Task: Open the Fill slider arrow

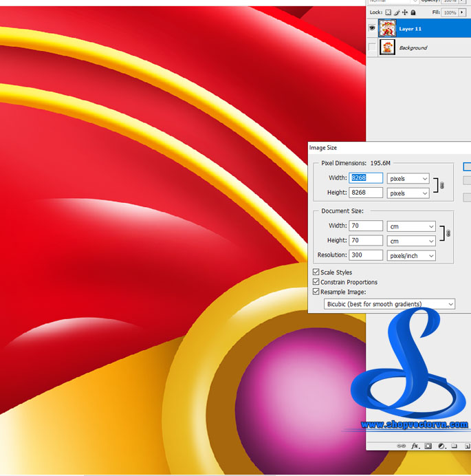Action: (462, 12)
